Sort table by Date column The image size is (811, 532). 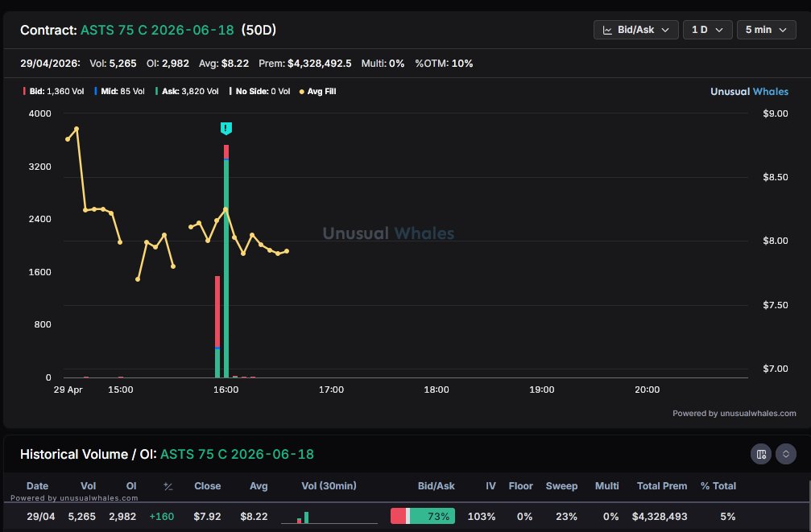point(37,486)
